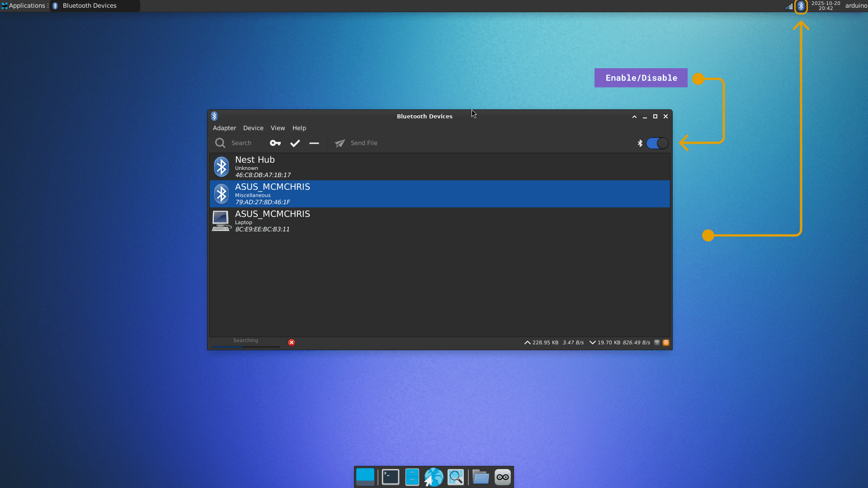
Task: Launch Web Browser globe icon in dock
Action: tap(434, 477)
